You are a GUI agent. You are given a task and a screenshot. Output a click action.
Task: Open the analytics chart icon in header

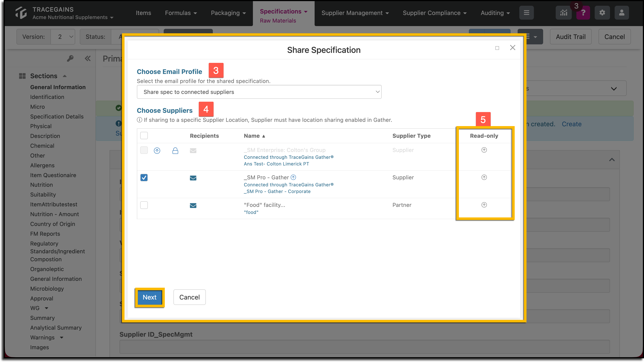(x=563, y=13)
